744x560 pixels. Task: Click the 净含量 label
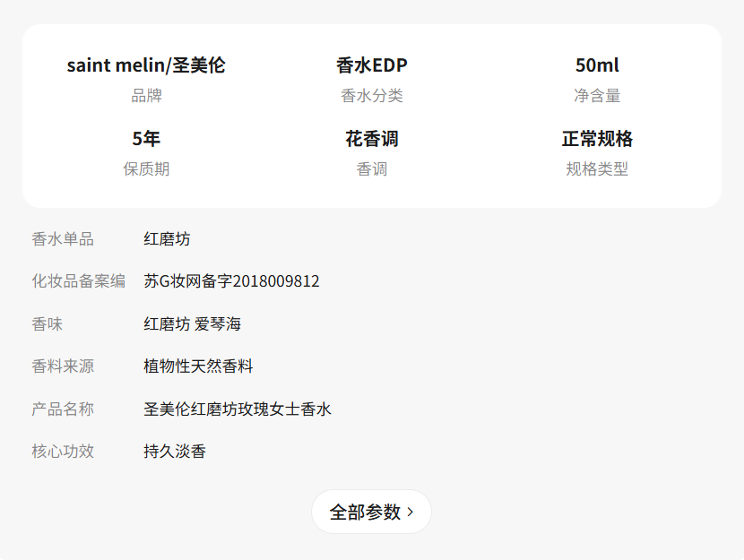coord(597,96)
